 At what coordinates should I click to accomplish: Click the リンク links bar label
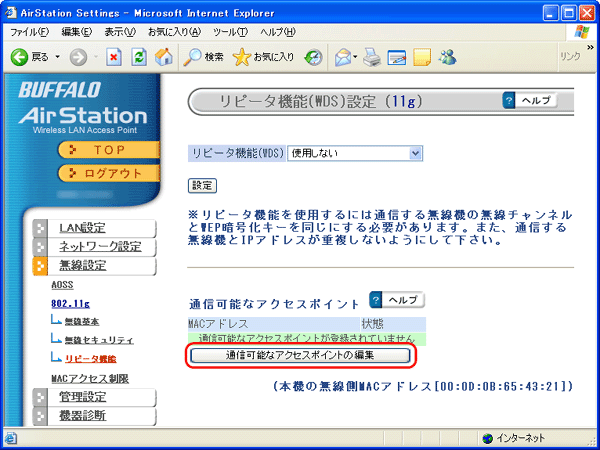pyautogui.click(x=570, y=56)
